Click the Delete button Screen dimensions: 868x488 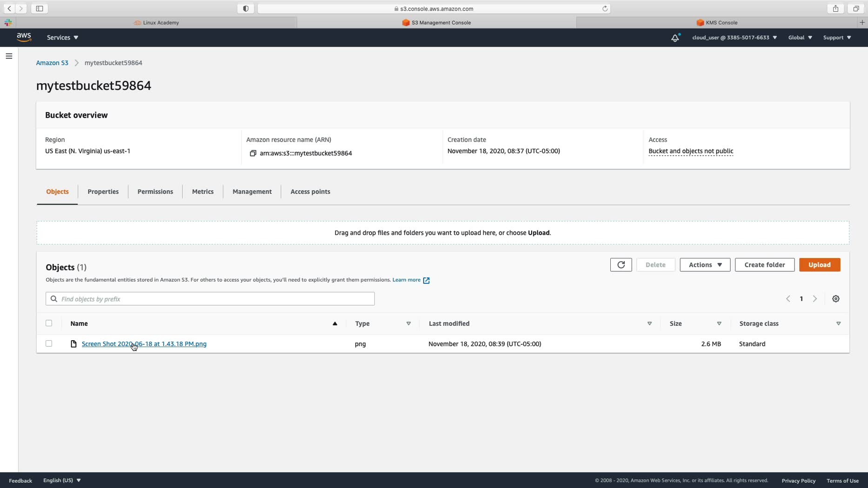pyautogui.click(x=655, y=265)
